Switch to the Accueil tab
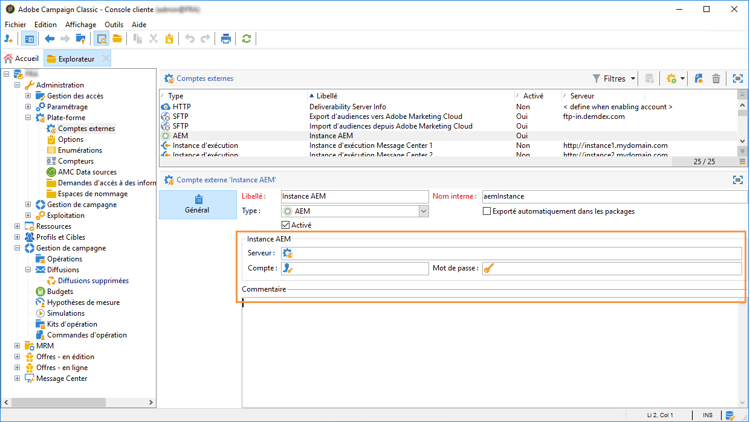Image resolution: width=750 pixels, height=422 pixels. coord(22,58)
